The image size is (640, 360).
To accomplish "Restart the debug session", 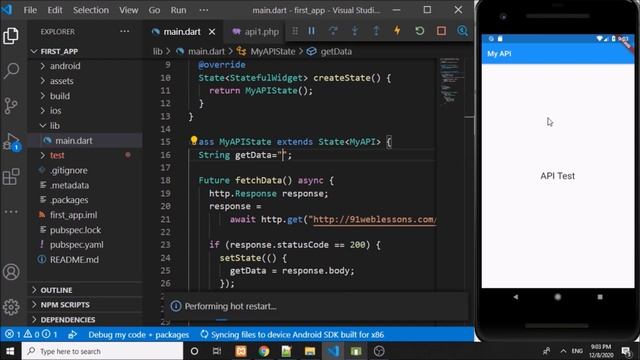I will click(420, 31).
